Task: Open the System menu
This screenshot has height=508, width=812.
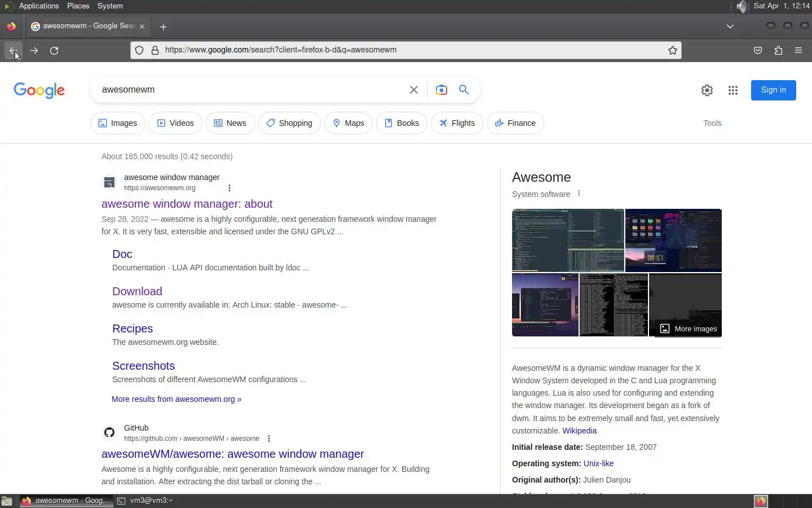Action: click(110, 6)
